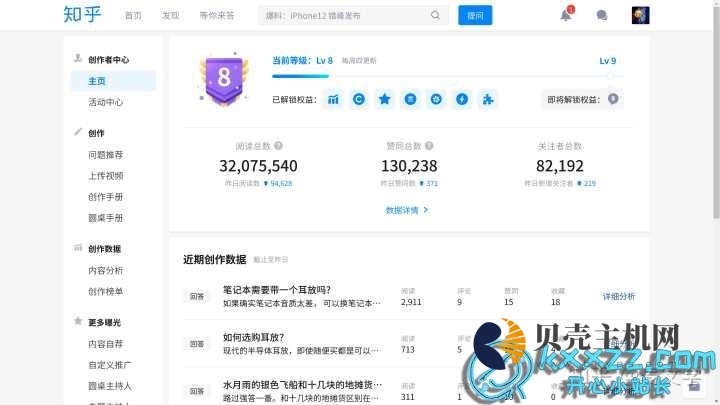The height and width of the screenshot is (405, 720).
Task: Open 发现 in the top navigation
Action: pyautogui.click(x=171, y=16)
